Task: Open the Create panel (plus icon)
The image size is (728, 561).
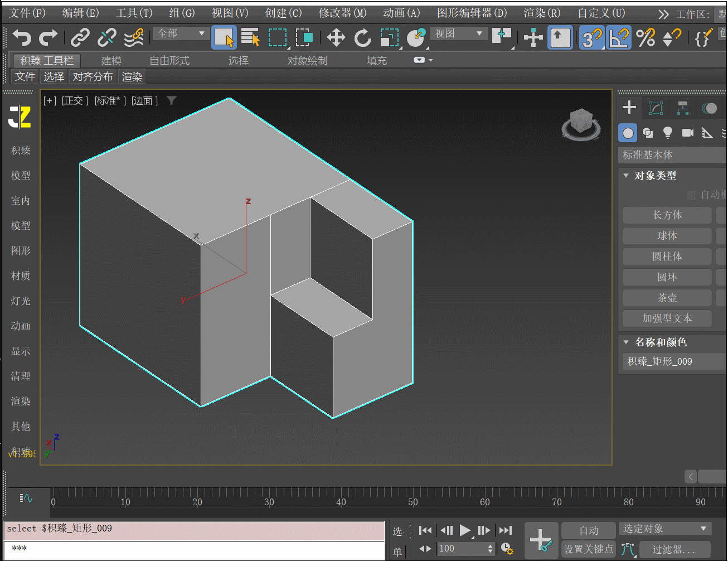Action: pos(629,107)
